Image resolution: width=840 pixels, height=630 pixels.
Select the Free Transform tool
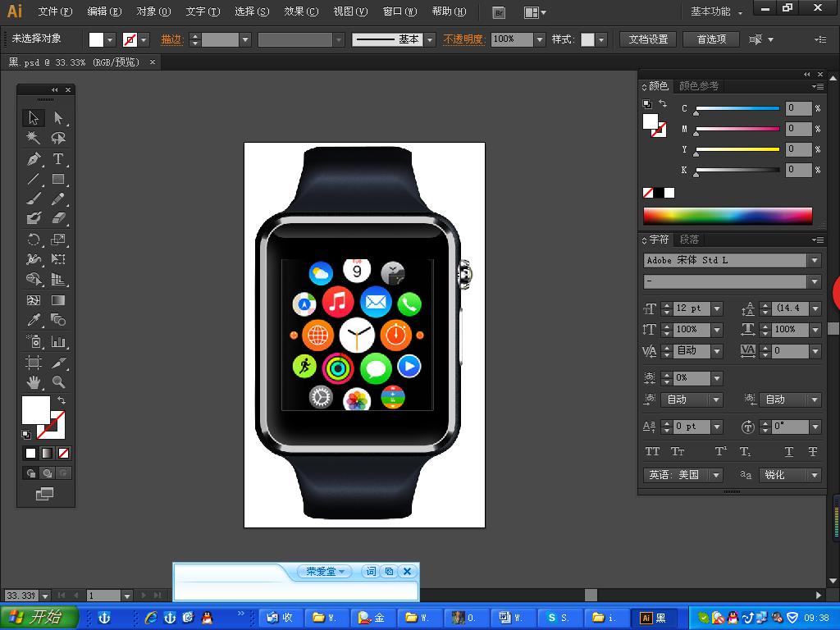tap(58, 259)
